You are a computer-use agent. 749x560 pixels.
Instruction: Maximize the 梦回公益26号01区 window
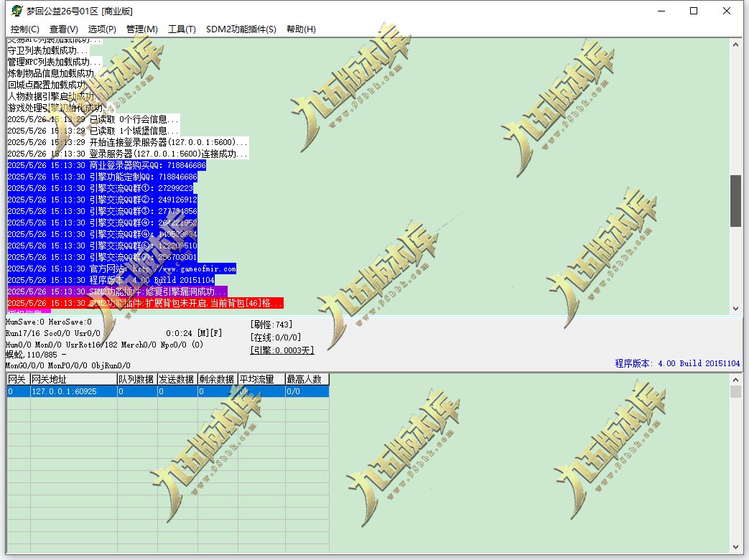point(694,11)
